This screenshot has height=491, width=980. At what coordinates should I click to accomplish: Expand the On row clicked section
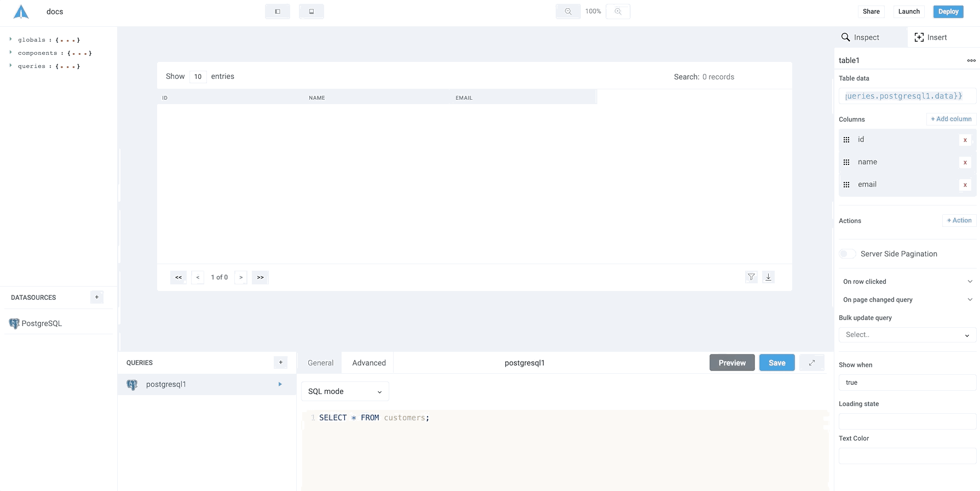tap(970, 282)
